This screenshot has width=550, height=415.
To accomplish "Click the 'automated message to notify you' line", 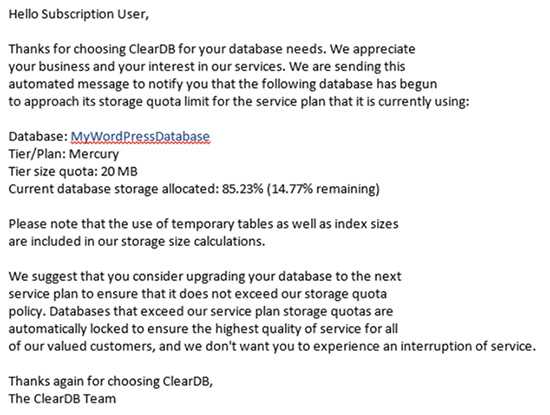I will [x=223, y=84].
